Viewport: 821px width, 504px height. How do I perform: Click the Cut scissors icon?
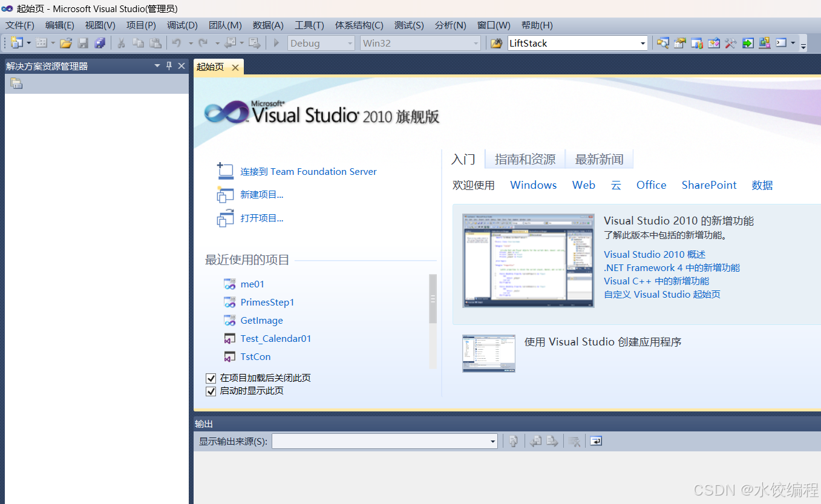tap(121, 43)
